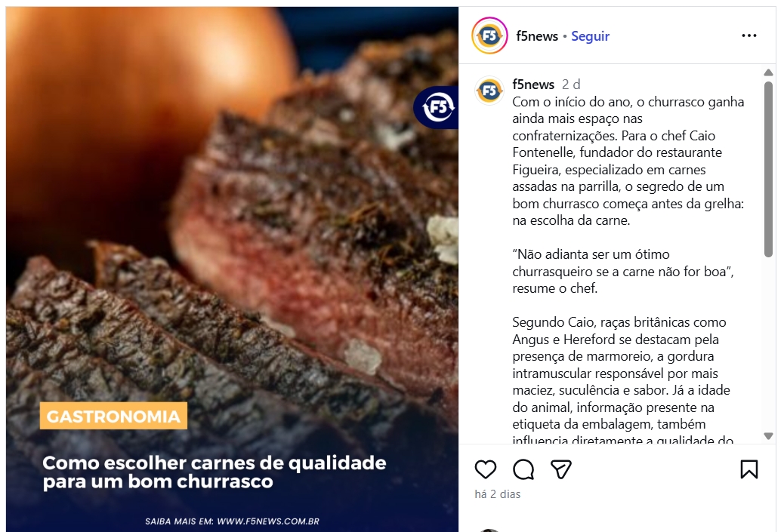This screenshot has width=784, height=532.
Task: Click the f5news profile picture in header
Action: (489, 35)
